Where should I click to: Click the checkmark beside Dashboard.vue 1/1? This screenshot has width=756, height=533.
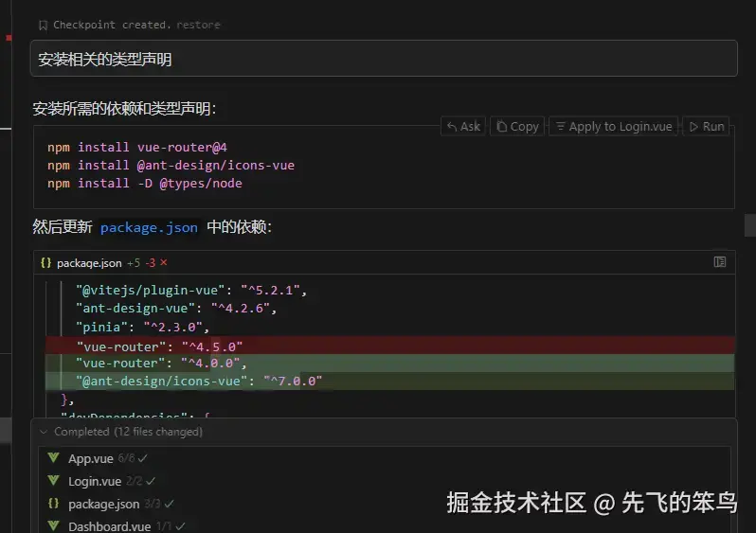click(x=180, y=526)
